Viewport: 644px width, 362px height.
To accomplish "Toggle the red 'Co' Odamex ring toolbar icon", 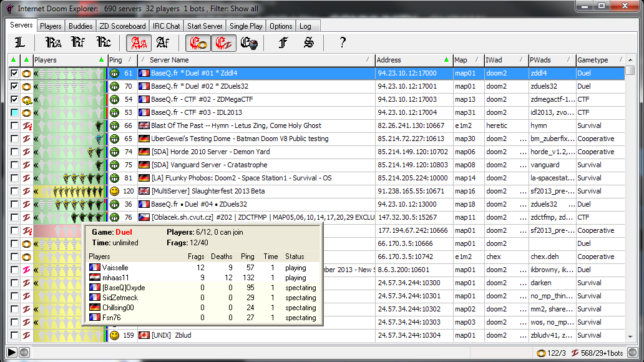I will (x=198, y=42).
